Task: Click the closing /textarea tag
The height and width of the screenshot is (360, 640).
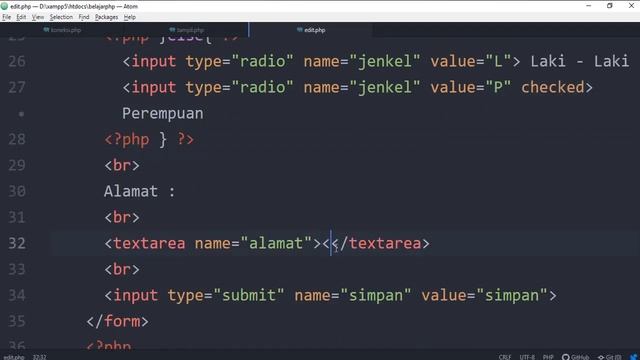Action: (380, 243)
